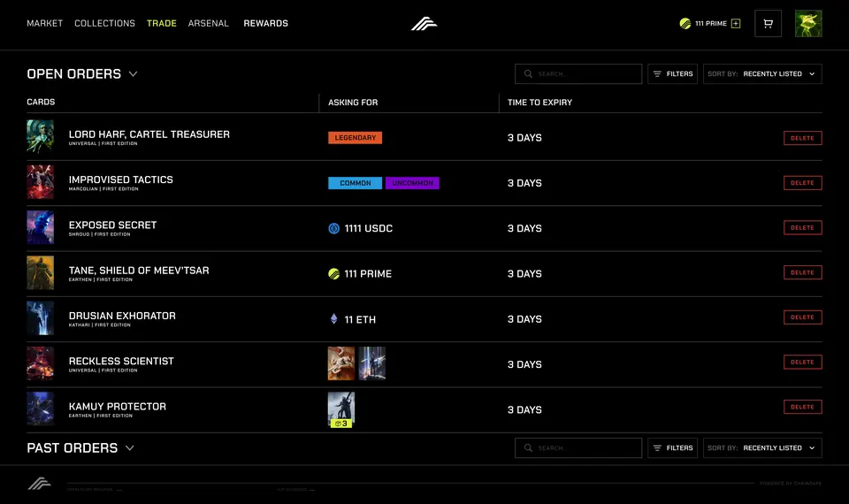The image size is (849, 504).
Task: Focus the Open Orders search field
Action: click(578, 73)
